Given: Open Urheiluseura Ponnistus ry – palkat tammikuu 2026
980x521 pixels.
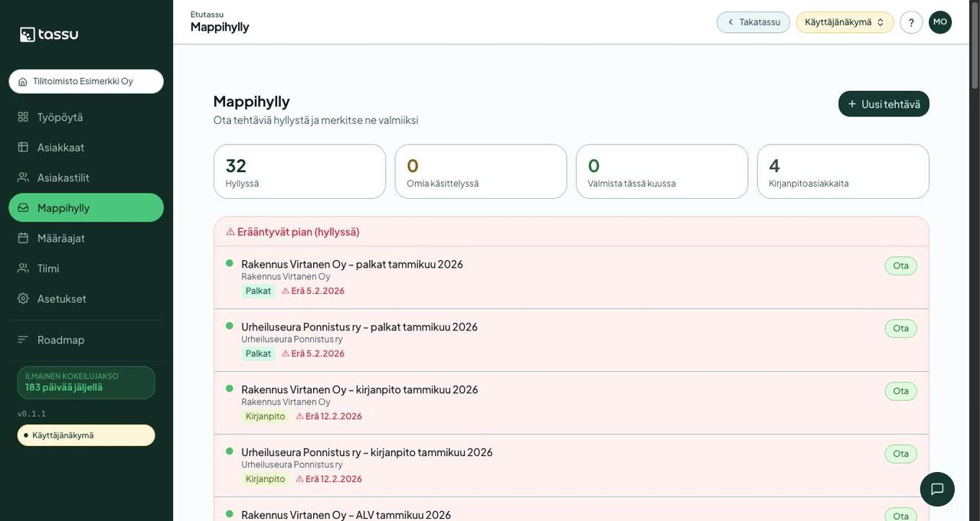Looking at the screenshot, I should pyautogui.click(x=359, y=327).
